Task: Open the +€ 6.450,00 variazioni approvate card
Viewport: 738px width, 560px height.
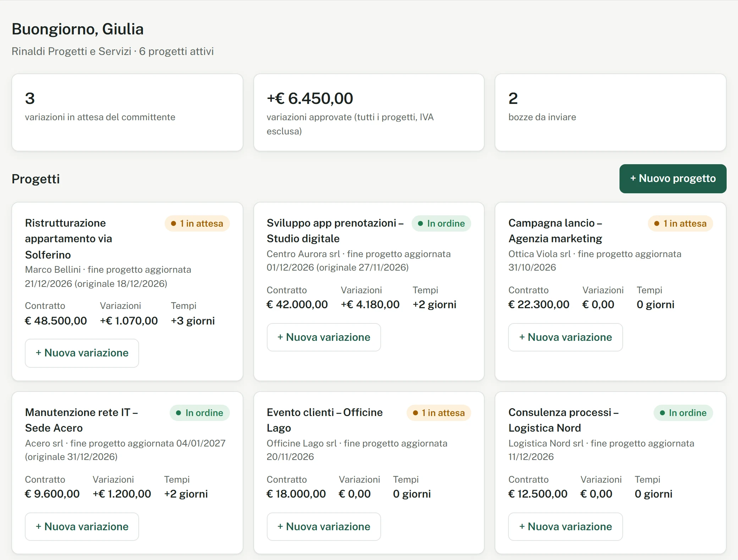Action: point(369,112)
